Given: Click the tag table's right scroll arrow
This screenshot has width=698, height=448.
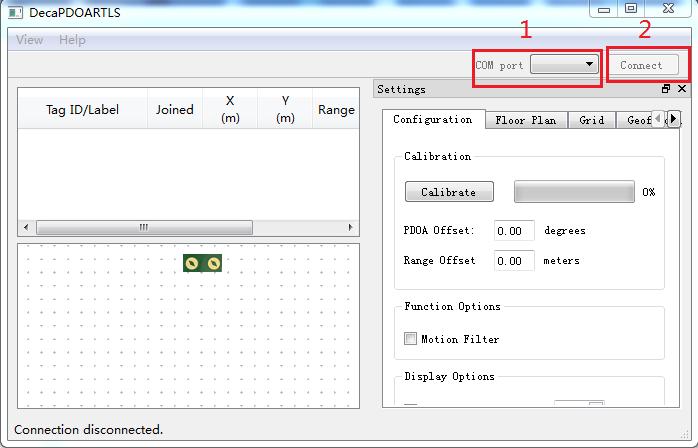Looking at the screenshot, I should tap(350, 227).
